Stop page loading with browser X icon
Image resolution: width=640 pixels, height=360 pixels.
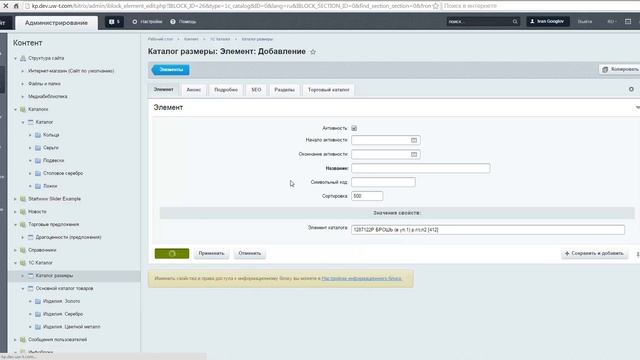[x=6, y=6]
